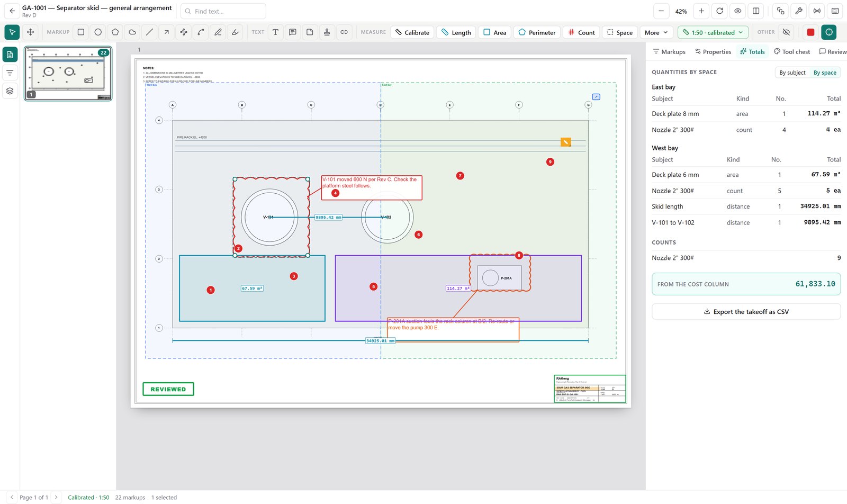
Task: Select the polyline tool
Action: point(184,32)
